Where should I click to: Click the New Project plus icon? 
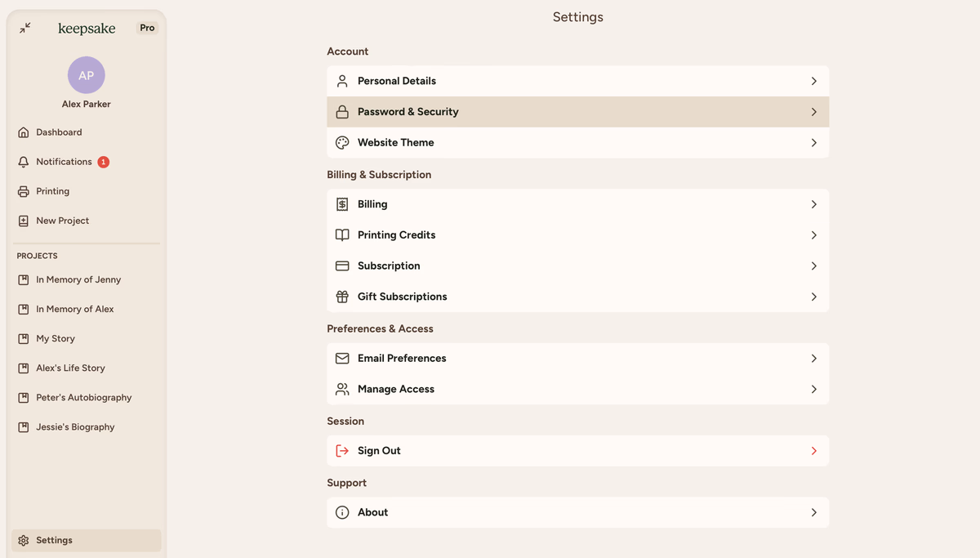pyautogui.click(x=24, y=221)
